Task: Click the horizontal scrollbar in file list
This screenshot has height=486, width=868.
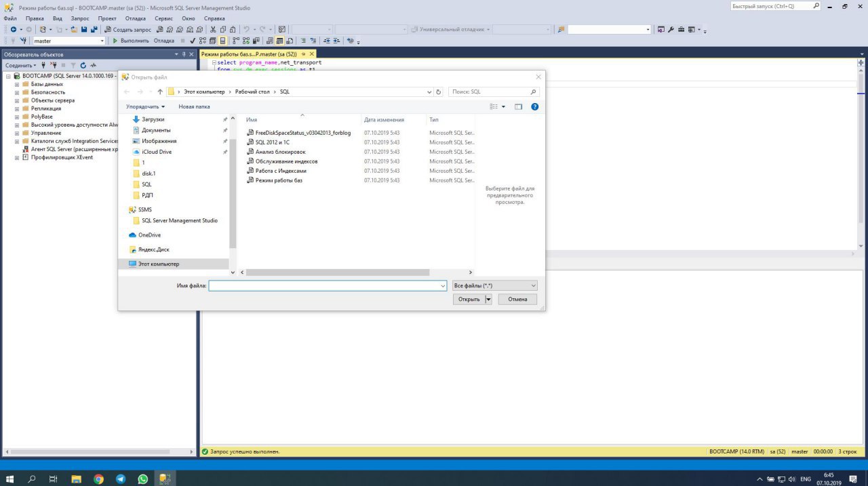Action: 337,272
